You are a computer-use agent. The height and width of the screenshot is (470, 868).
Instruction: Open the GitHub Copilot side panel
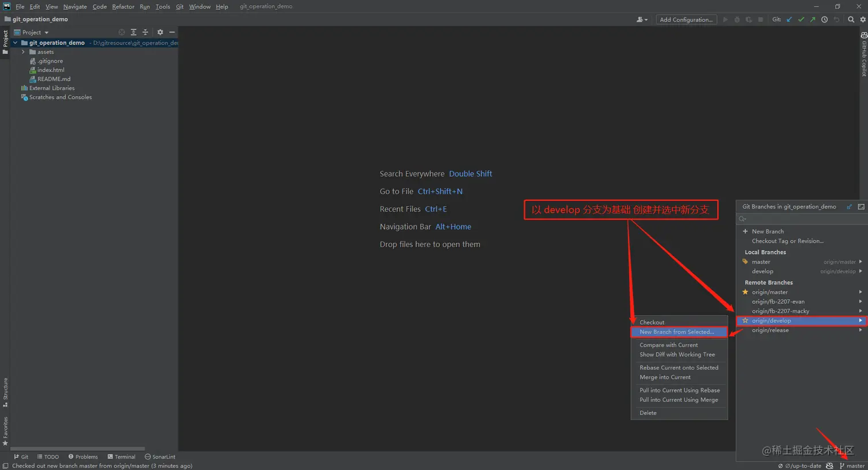click(863, 54)
